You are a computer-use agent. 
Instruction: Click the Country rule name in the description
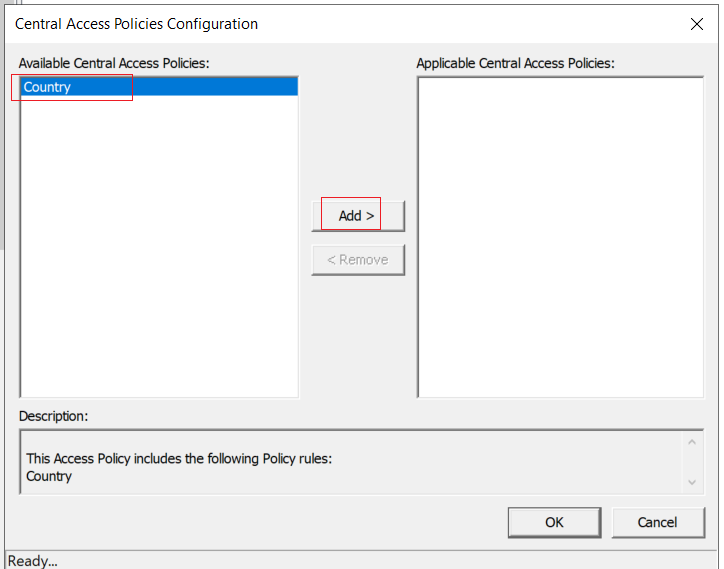48,476
